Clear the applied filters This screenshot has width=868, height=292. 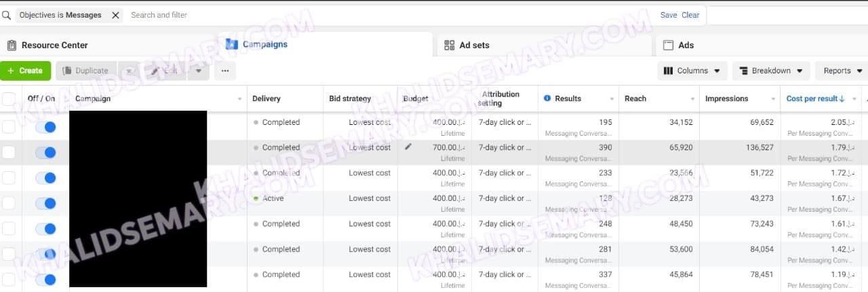[x=690, y=15]
